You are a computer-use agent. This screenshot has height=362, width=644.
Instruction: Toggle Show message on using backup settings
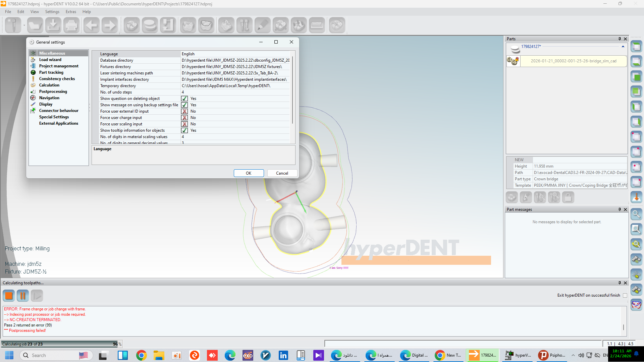click(x=184, y=105)
